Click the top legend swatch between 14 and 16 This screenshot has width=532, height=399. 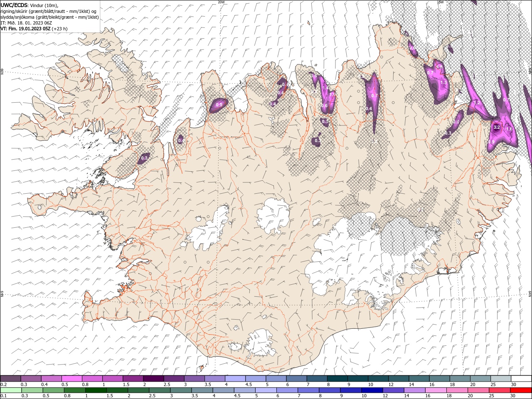pyautogui.click(x=419, y=379)
